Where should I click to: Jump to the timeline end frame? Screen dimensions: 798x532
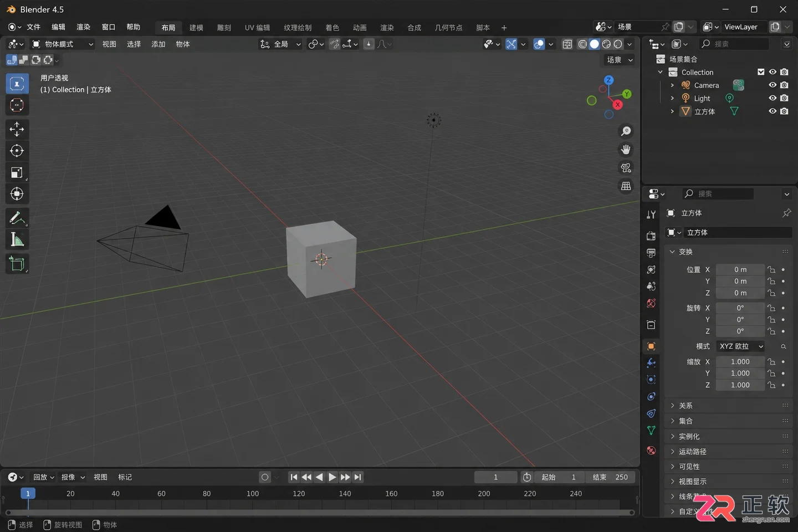pos(358,477)
